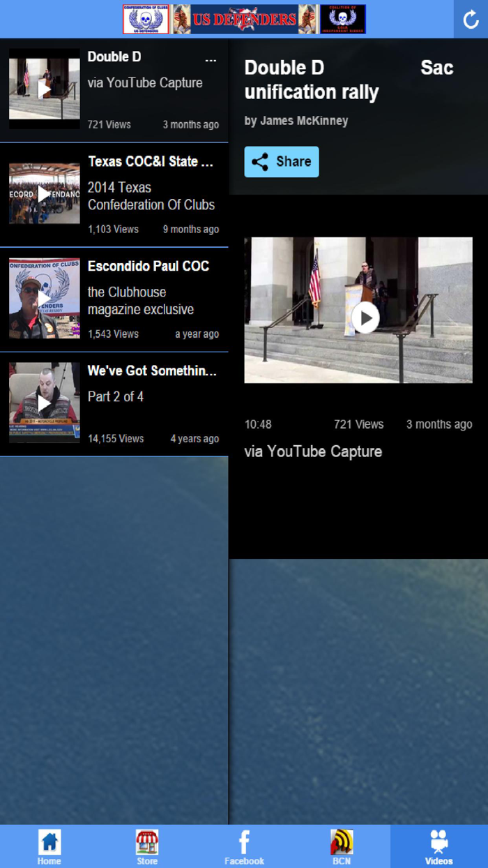Play the We've Got Something thumbnail
The image size is (488, 868).
coord(45,403)
